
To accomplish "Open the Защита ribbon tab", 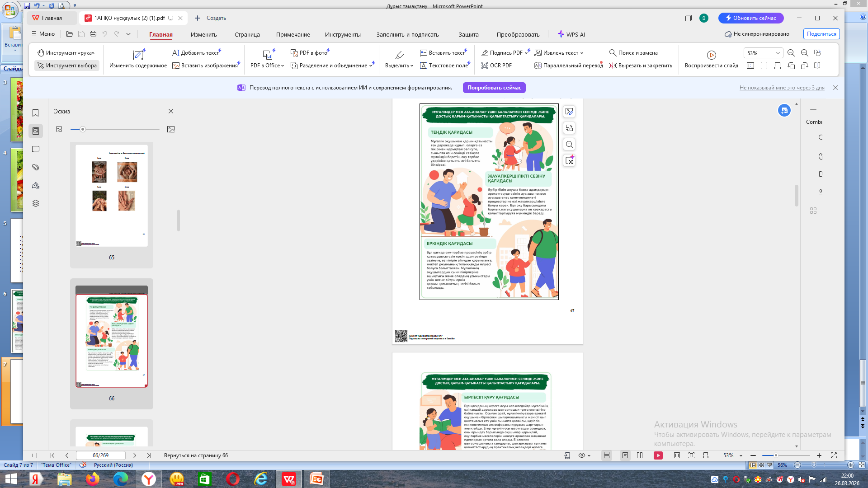I will (x=468, y=34).
